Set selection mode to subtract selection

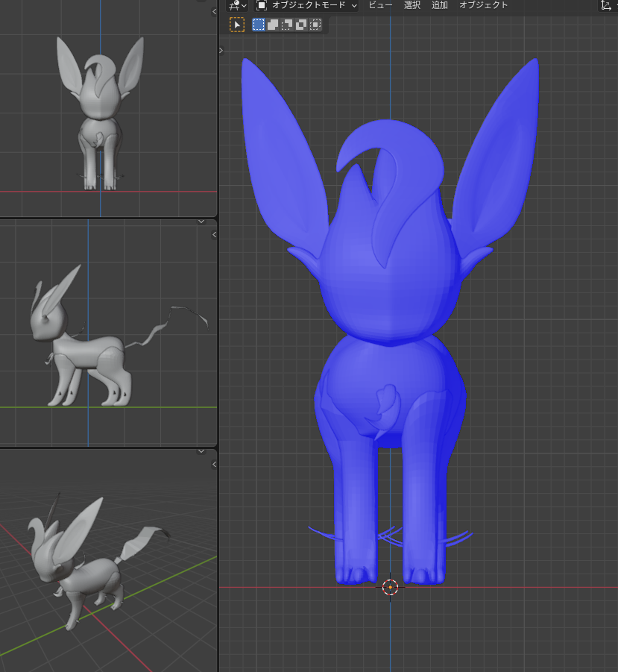point(287,25)
